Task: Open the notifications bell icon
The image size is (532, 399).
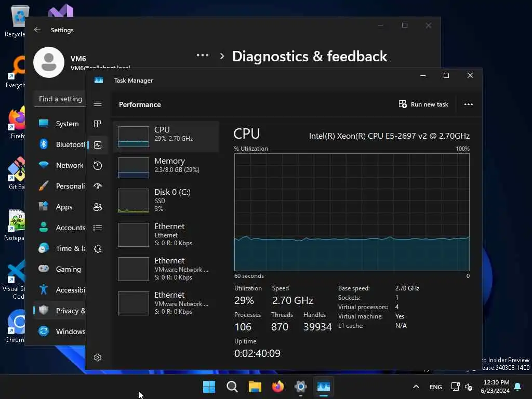Action: [518, 387]
